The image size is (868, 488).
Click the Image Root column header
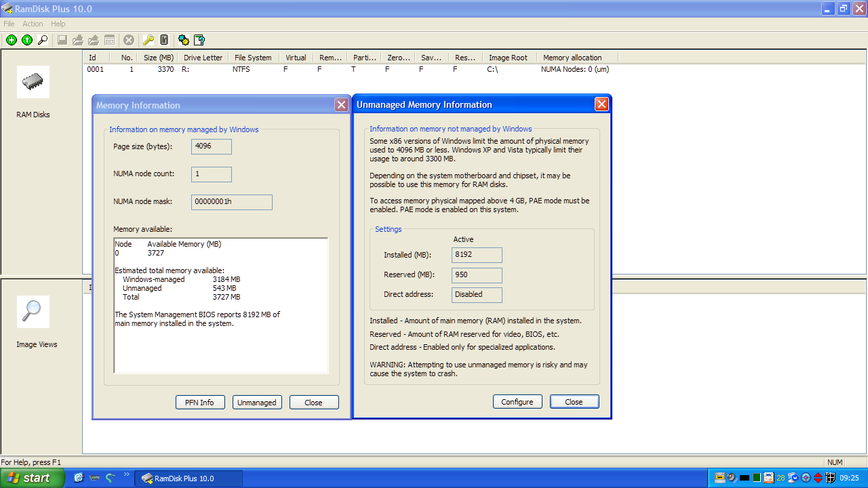coord(510,58)
